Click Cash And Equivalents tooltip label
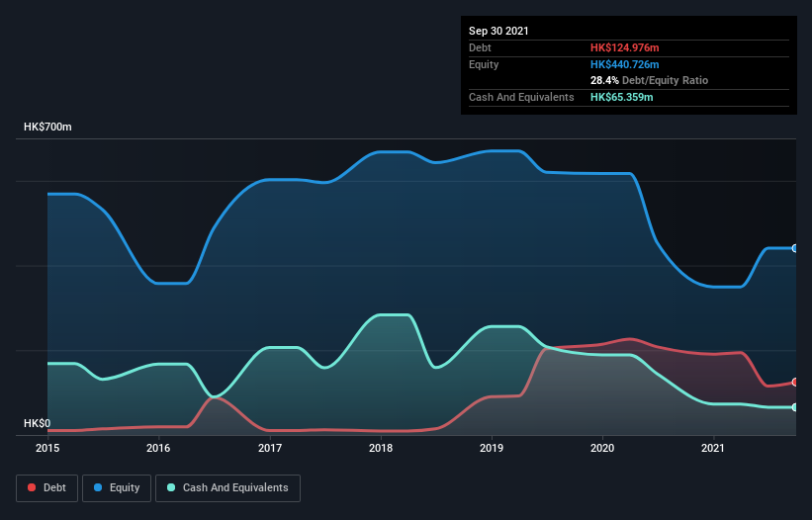This screenshot has height=520, width=812. pyautogui.click(x=521, y=97)
